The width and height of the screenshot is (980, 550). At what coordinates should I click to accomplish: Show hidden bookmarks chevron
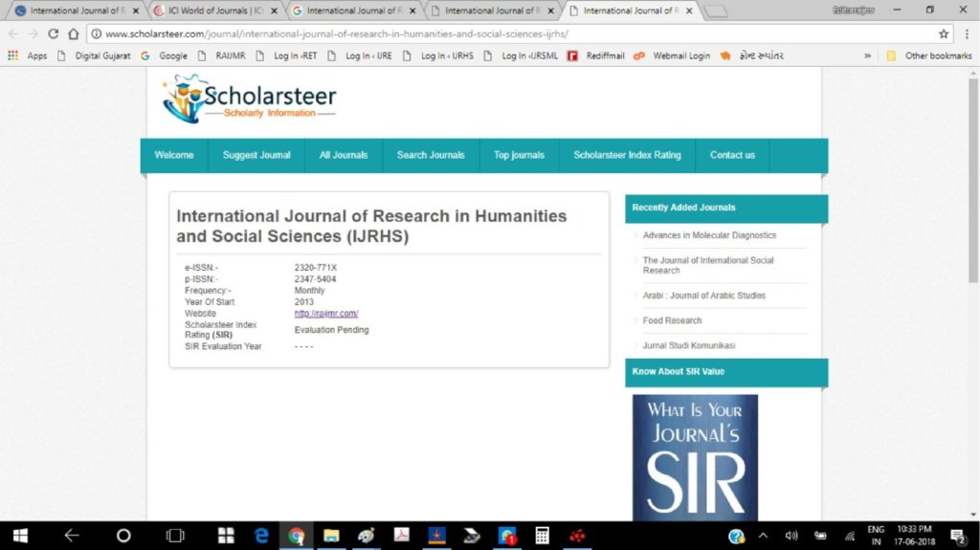867,55
